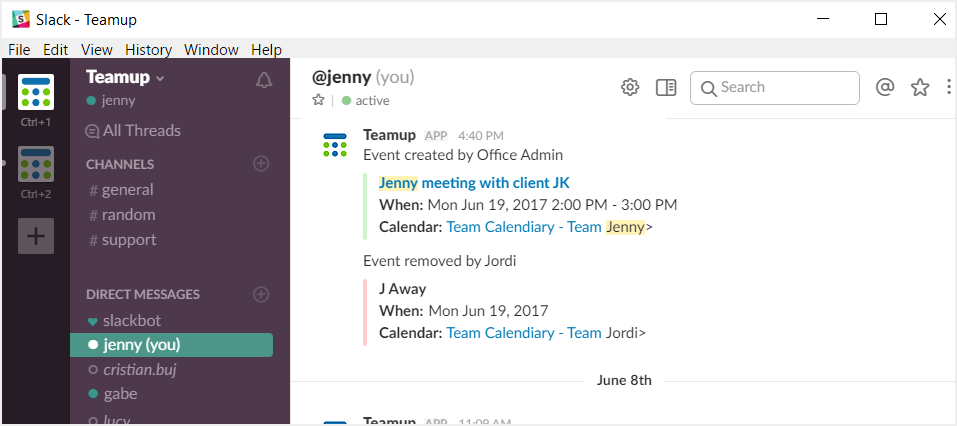Star the @jenny conversation
Image resolution: width=957 pixels, height=426 pixels.
[x=317, y=100]
